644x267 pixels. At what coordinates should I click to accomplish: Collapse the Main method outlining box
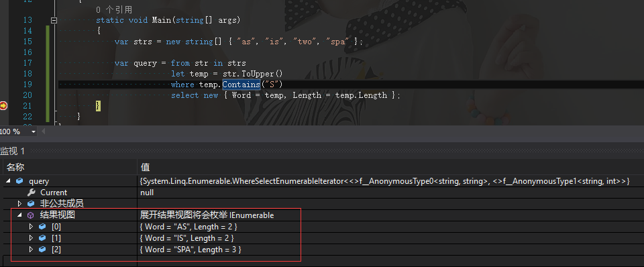[54, 20]
